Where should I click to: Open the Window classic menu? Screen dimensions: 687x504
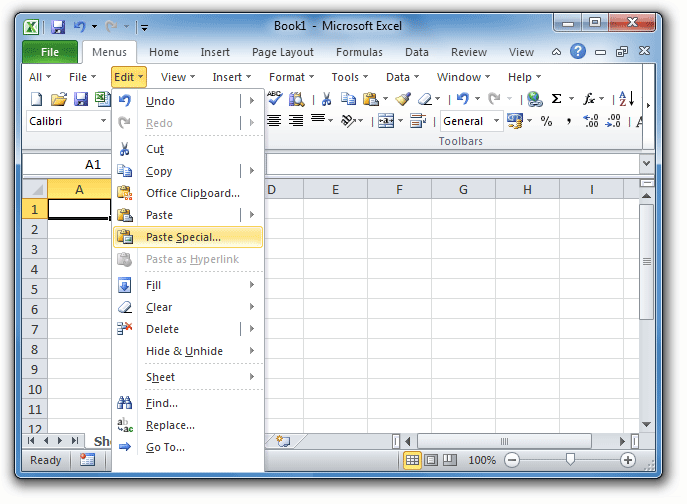[463, 77]
